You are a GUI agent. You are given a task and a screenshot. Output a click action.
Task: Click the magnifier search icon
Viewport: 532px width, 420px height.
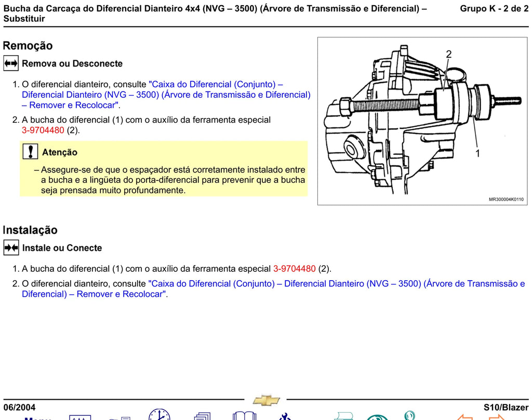click(x=410, y=415)
